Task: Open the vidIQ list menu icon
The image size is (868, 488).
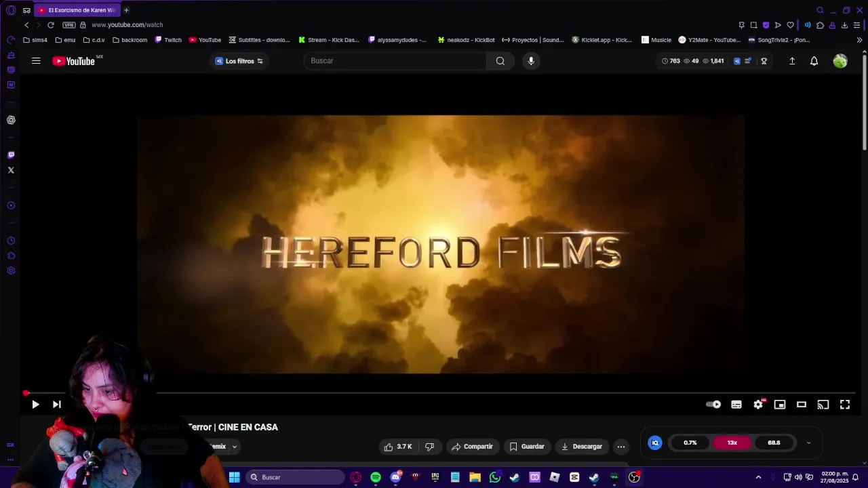Action: [x=748, y=61]
